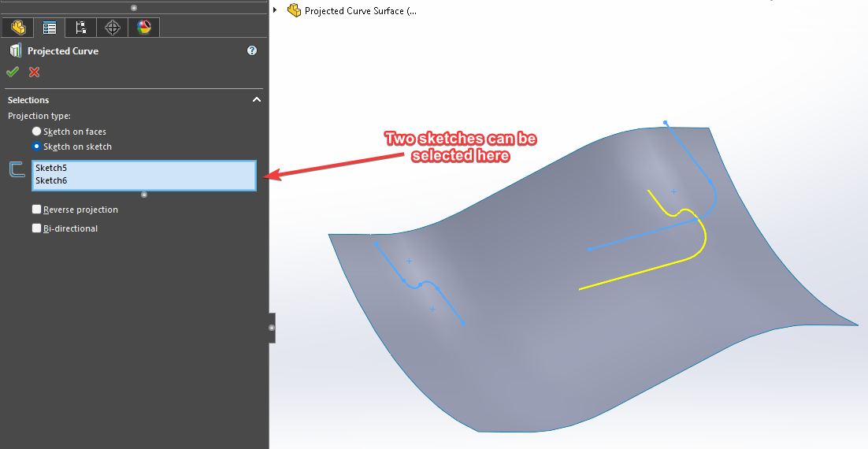The height and width of the screenshot is (449, 868).
Task: Cancel the projected curve with red X
Action: [34, 72]
